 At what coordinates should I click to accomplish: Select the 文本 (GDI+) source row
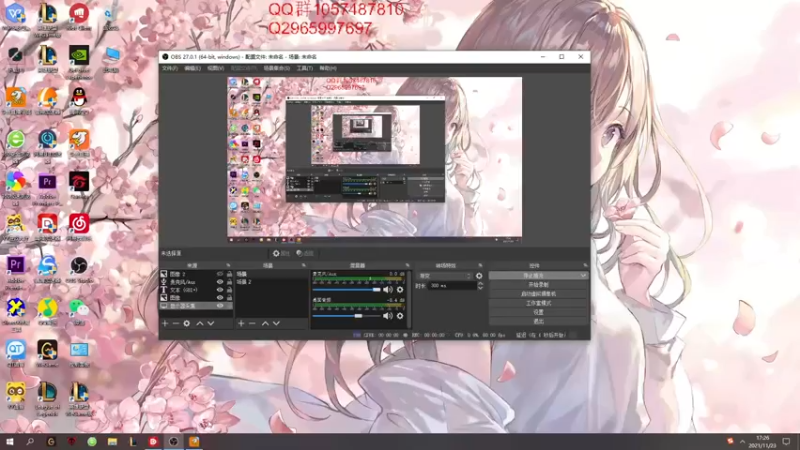coord(196,290)
